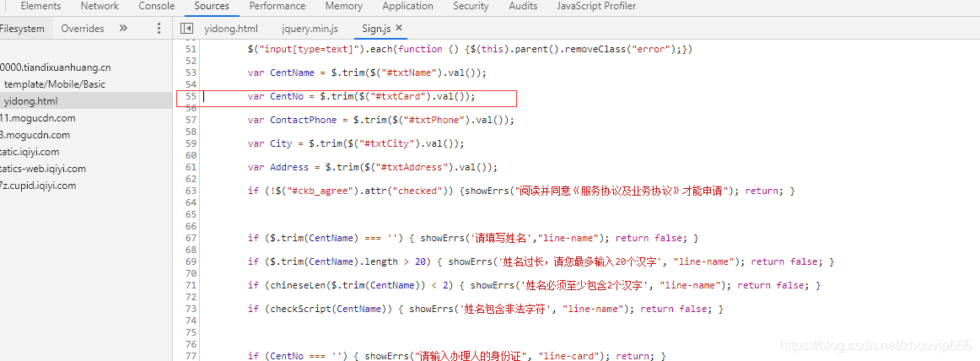Switch to jquery.min.js editor tab
The height and width of the screenshot is (361, 980).
[x=310, y=28]
